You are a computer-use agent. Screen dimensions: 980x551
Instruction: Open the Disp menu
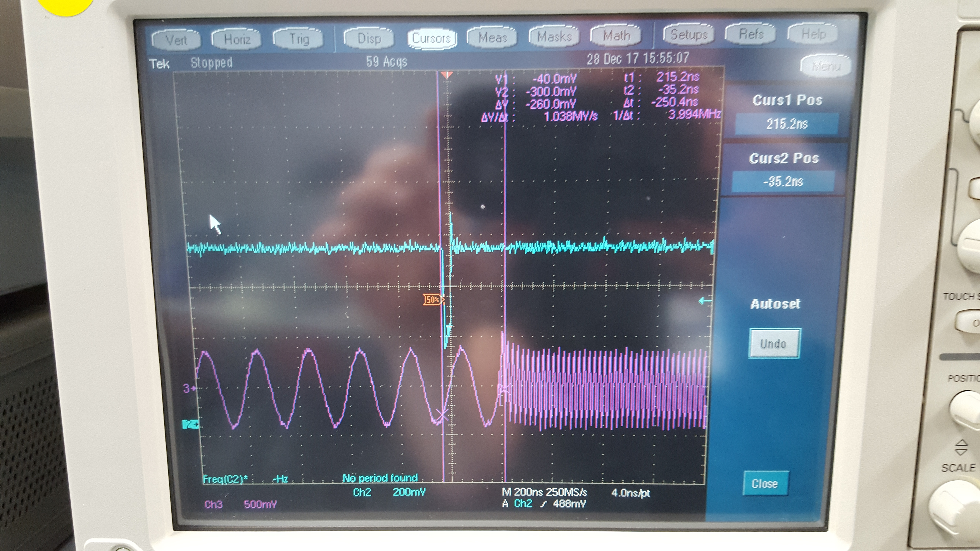click(x=369, y=38)
